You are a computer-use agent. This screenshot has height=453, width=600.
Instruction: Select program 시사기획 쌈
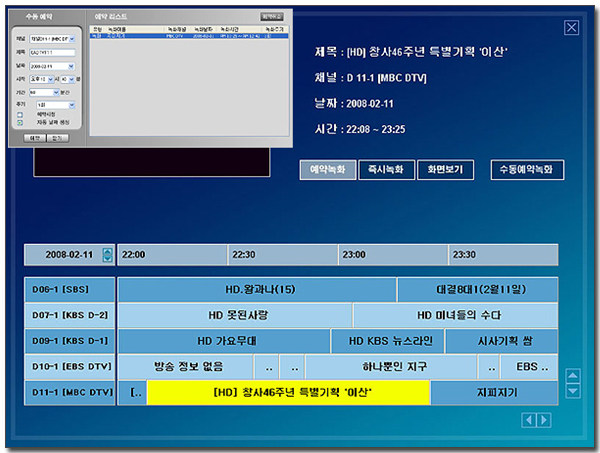[502, 341]
